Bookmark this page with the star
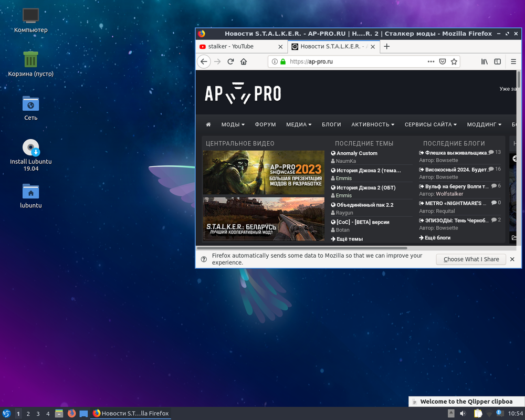 pos(454,61)
